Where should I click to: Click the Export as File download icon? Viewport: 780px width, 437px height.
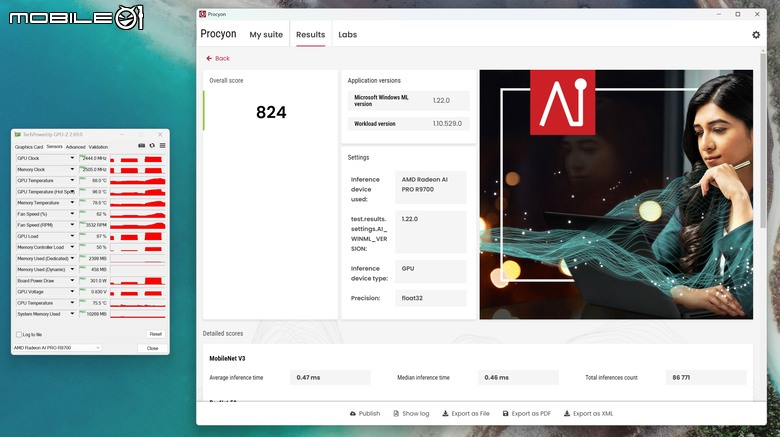[445, 414]
